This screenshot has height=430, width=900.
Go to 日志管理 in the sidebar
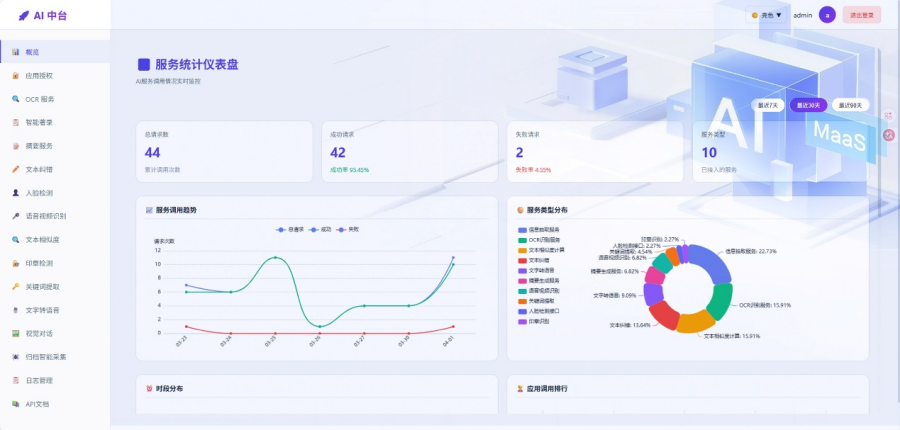55,380
